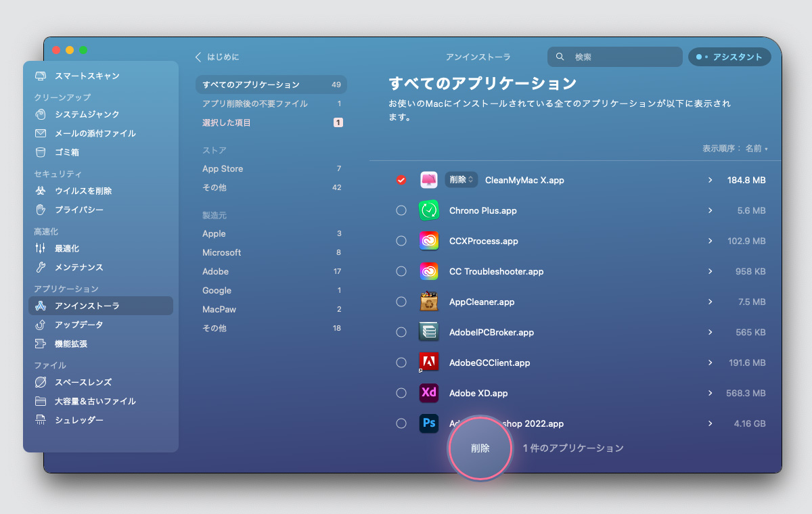This screenshot has height=514, width=812.
Task: Click the Maintenance wrench icon
Action: (x=41, y=267)
